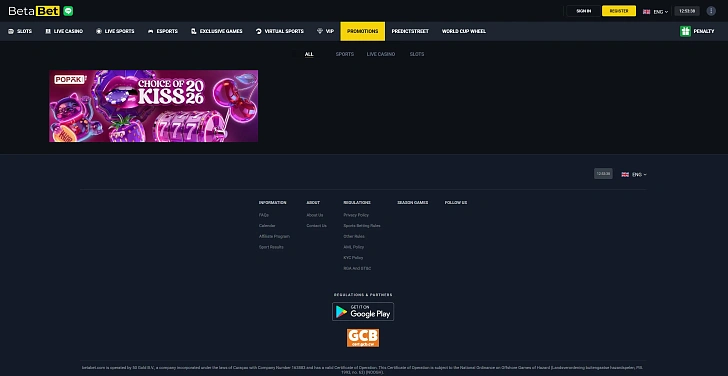The height and width of the screenshot is (376, 728).
Task: Expand the footer ENG language dropdown
Action: coord(639,175)
